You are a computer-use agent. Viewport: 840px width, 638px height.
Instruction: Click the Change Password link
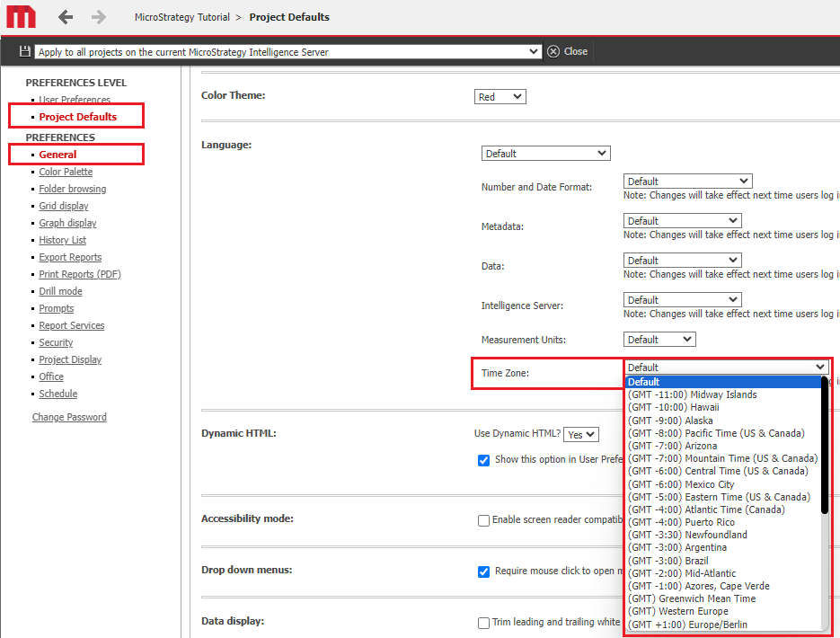[69, 417]
